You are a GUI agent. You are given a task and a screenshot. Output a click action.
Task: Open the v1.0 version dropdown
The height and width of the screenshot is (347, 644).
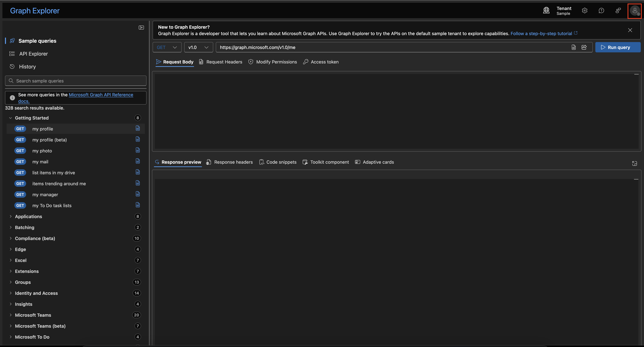coord(198,47)
